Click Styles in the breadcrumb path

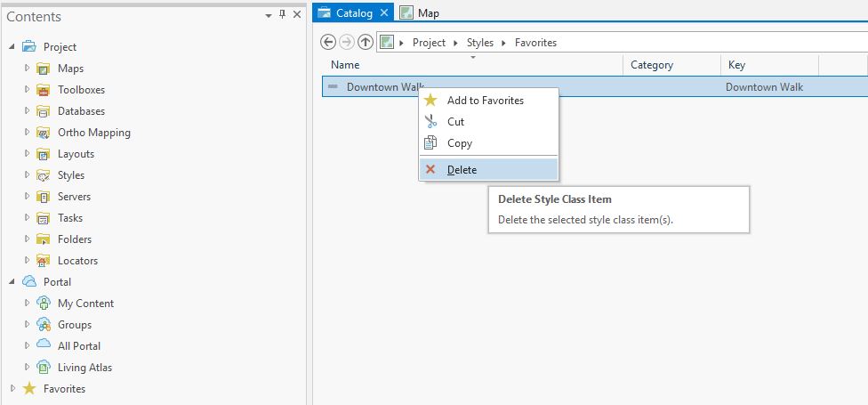479,42
